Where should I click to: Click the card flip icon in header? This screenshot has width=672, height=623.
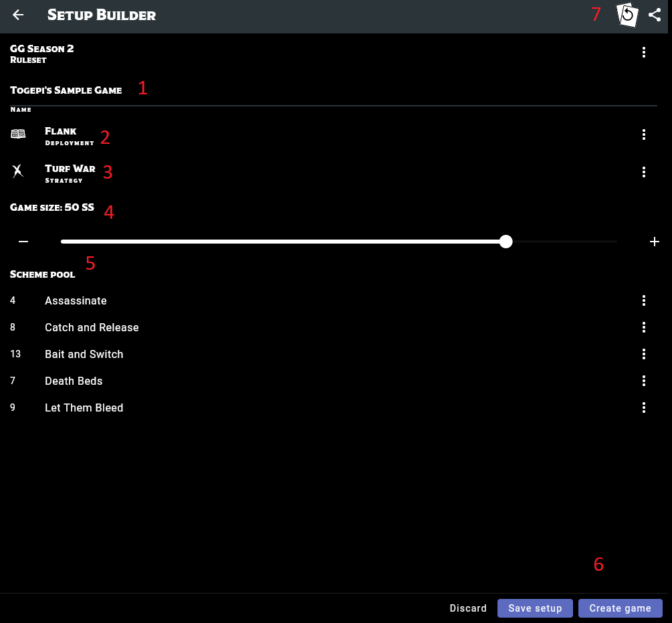pos(627,15)
